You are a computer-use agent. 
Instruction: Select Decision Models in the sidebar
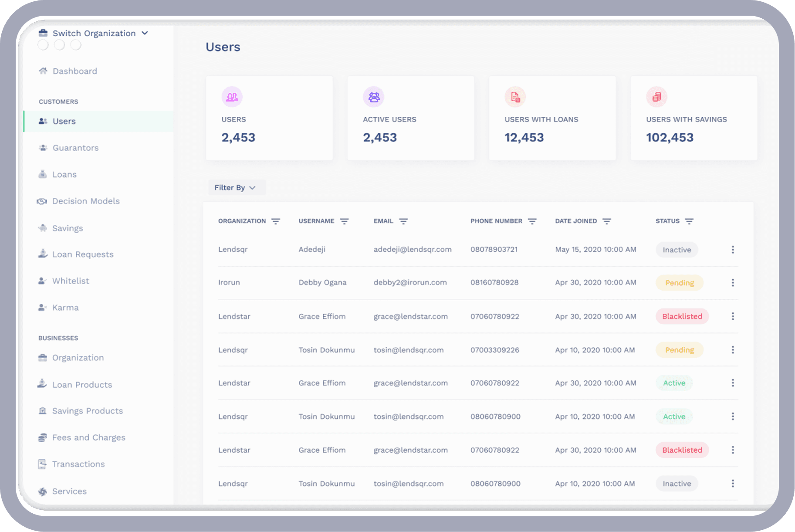pyautogui.click(x=86, y=201)
